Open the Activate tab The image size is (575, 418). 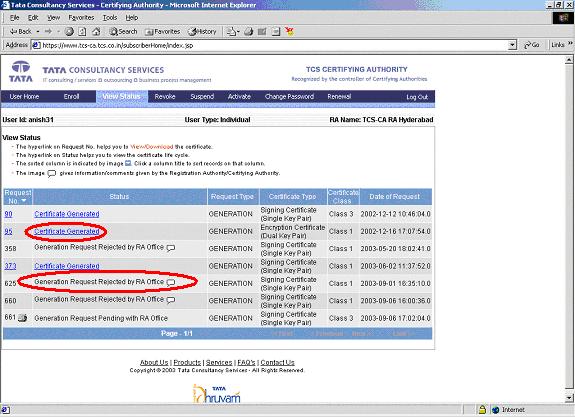[239, 97]
